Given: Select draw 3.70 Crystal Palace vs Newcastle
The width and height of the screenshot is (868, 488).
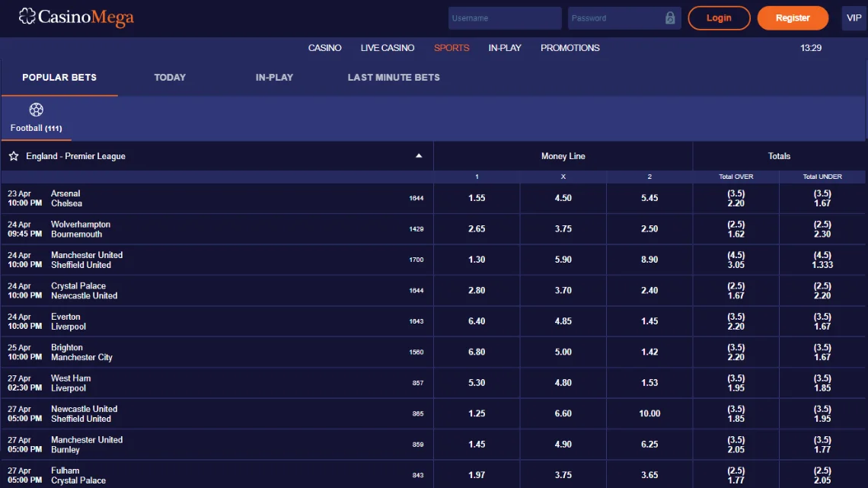Looking at the screenshot, I should 563,291.
